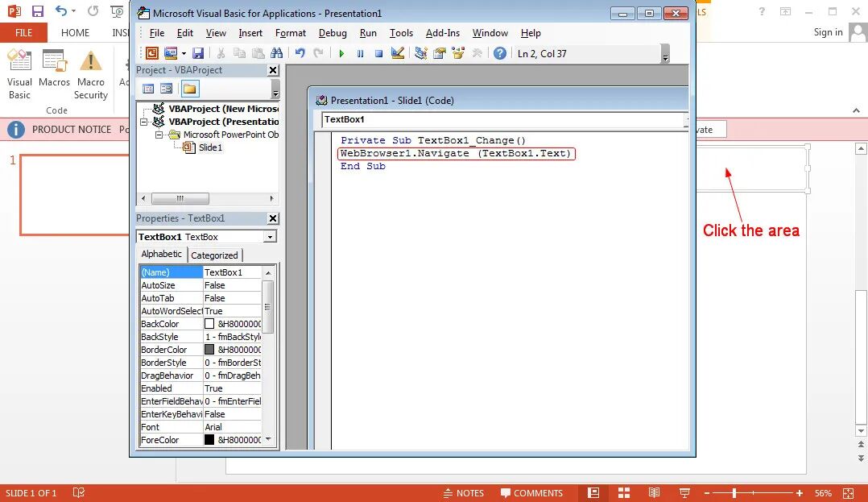Open Properties Window toolbar icon
The height and width of the screenshot is (502, 868).
(440, 53)
